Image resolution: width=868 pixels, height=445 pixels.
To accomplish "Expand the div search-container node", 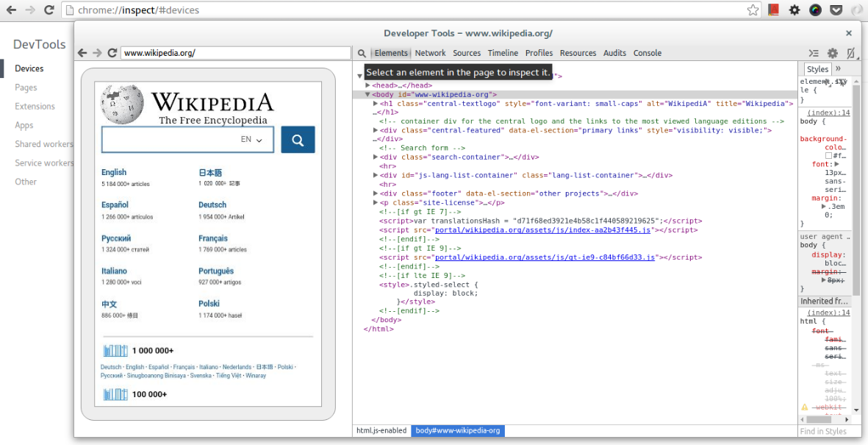I will pyautogui.click(x=376, y=157).
